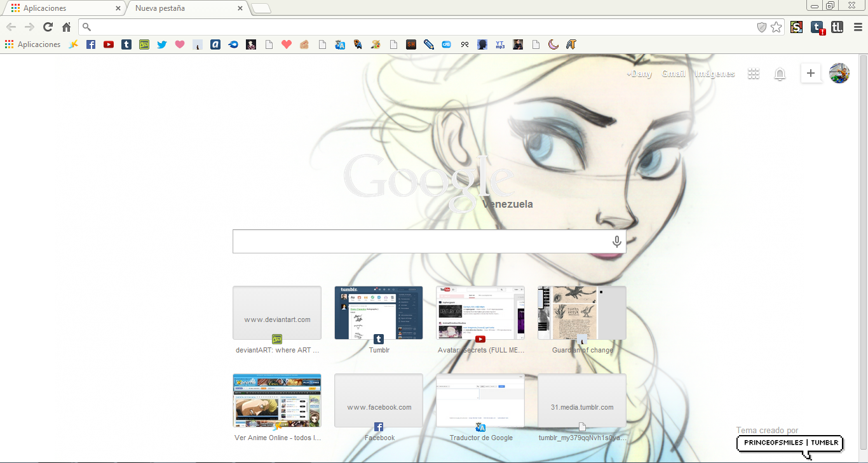Open a new tab with the tab strip button
868x463 pixels.
261,8
